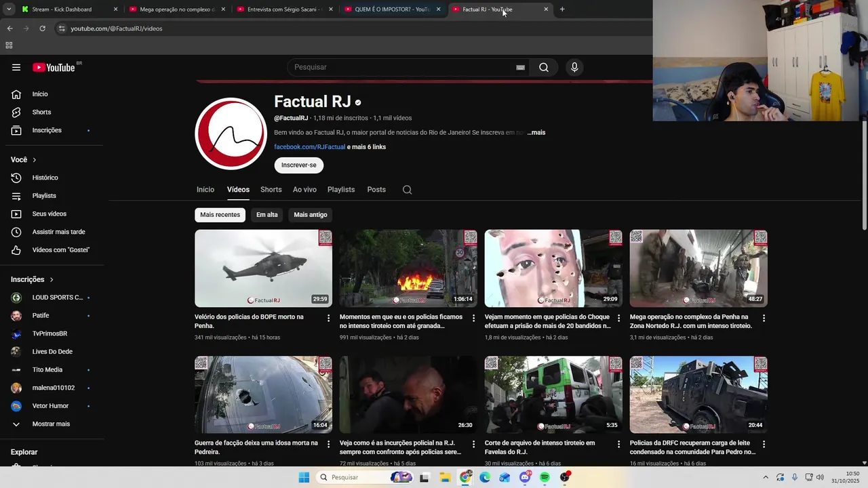Switch to the channel Shorts tab
This screenshot has width=868, height=488.
[271, 190]
